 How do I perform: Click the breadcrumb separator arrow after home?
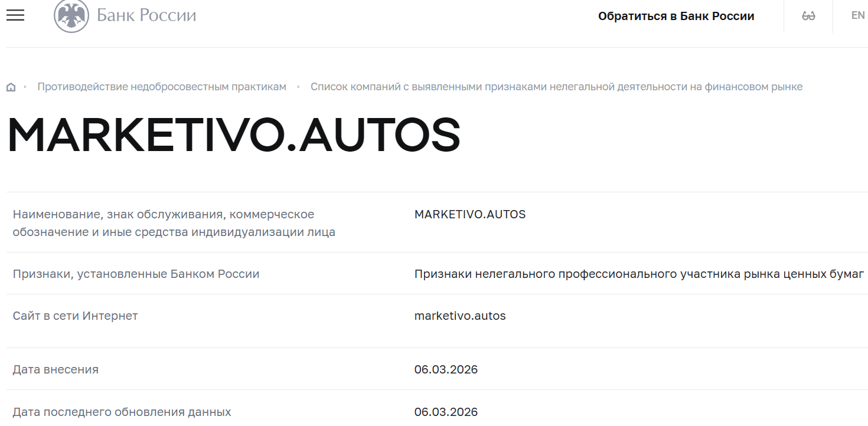click(26, 86)
